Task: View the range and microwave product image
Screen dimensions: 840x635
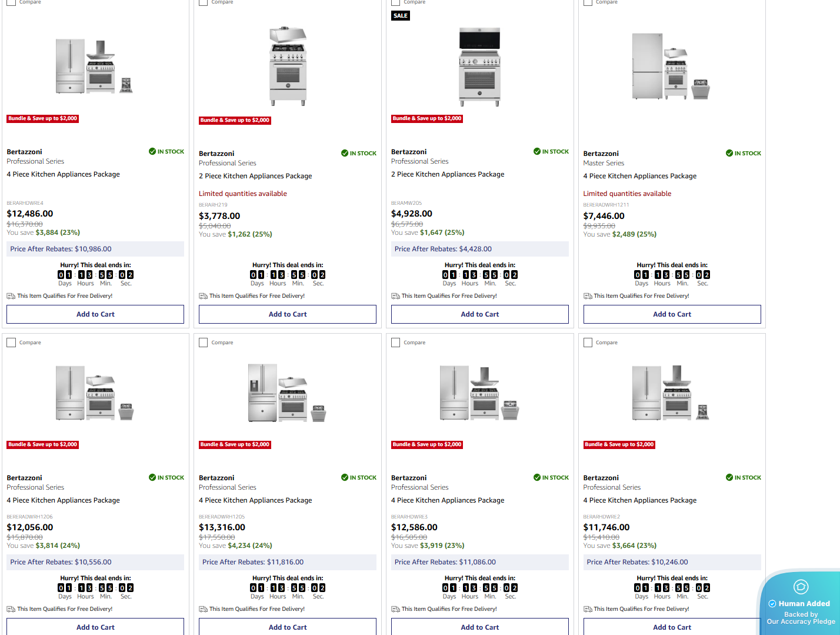Action: [479, 67]
